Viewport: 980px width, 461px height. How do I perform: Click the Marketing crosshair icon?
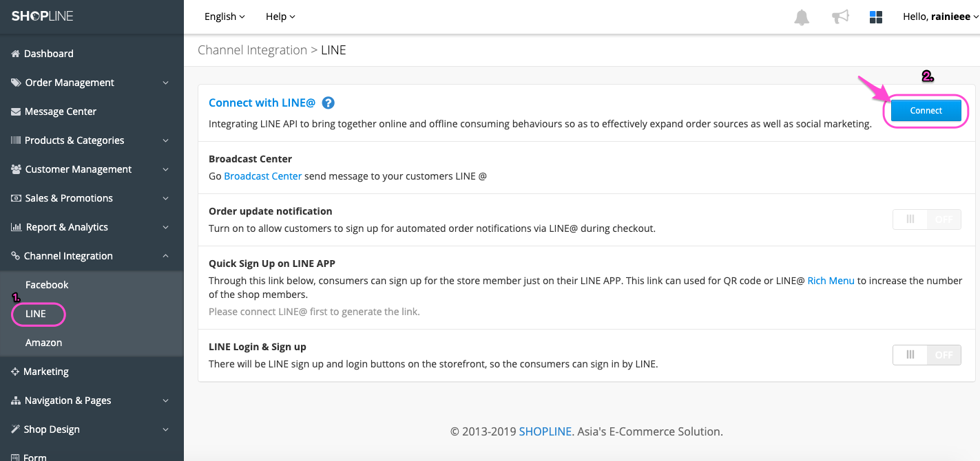tap(15, 372)
